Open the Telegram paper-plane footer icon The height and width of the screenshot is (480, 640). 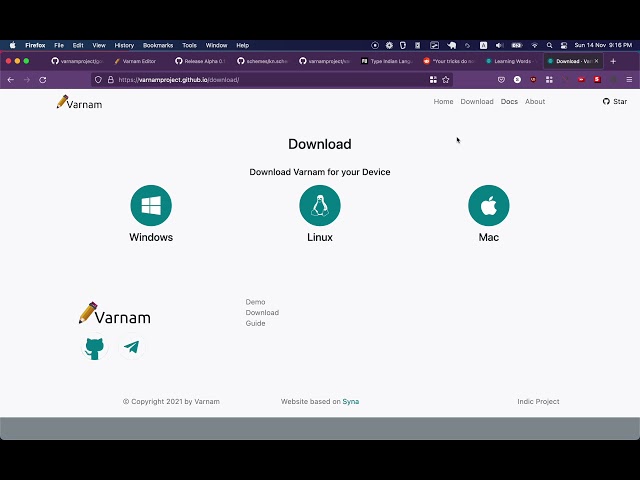[x=131, y=347]
